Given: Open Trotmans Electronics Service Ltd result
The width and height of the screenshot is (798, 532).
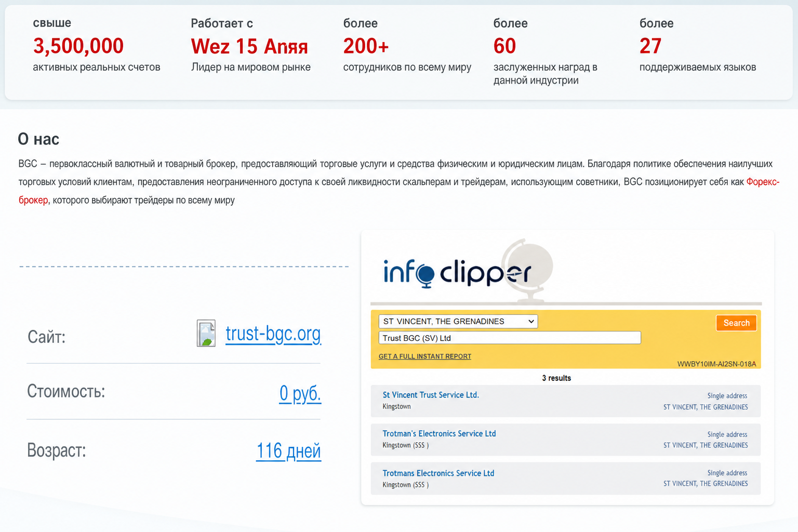Looking at the screenshot, I should [438, 473].
